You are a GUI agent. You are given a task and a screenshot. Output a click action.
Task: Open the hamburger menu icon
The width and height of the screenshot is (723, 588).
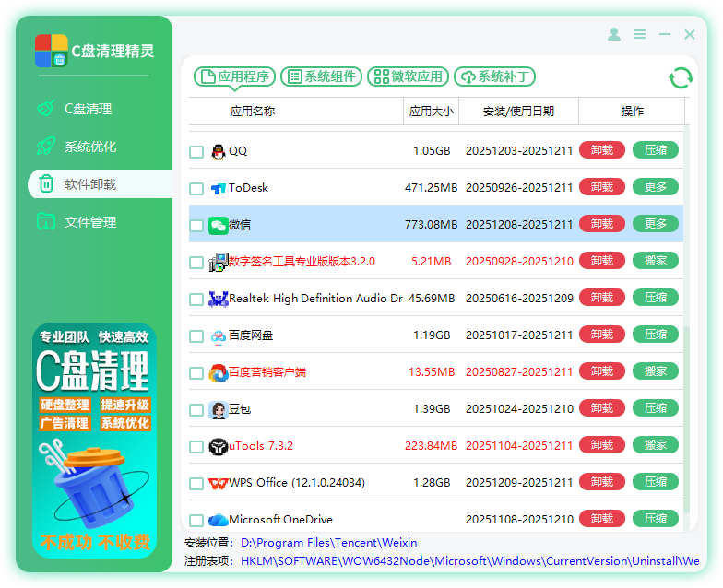(x=640, y=34)
